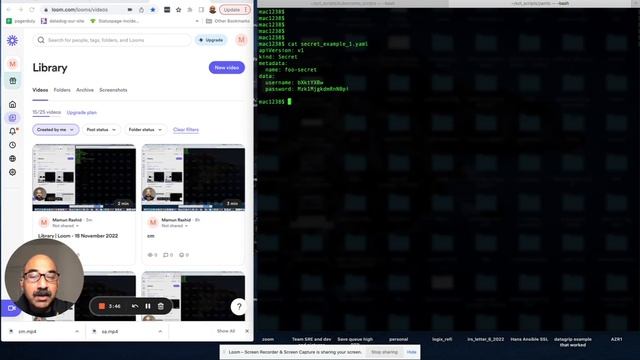Select the right terminal tab
This screenshot has height=360, width=640.
541,3
